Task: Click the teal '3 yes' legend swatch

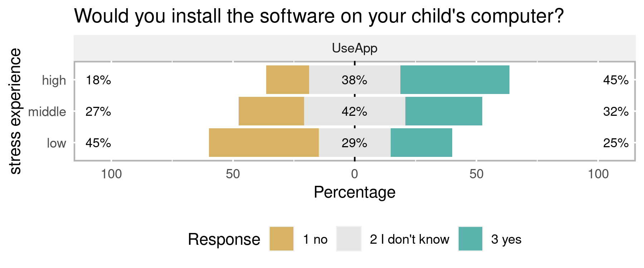Action: point(470,239)
